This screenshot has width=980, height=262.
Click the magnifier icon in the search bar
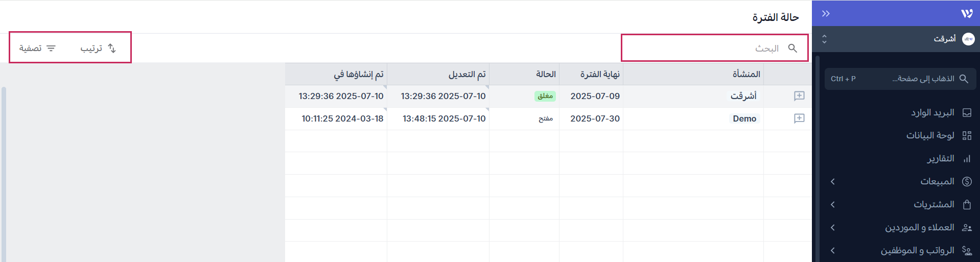[792, 48]
